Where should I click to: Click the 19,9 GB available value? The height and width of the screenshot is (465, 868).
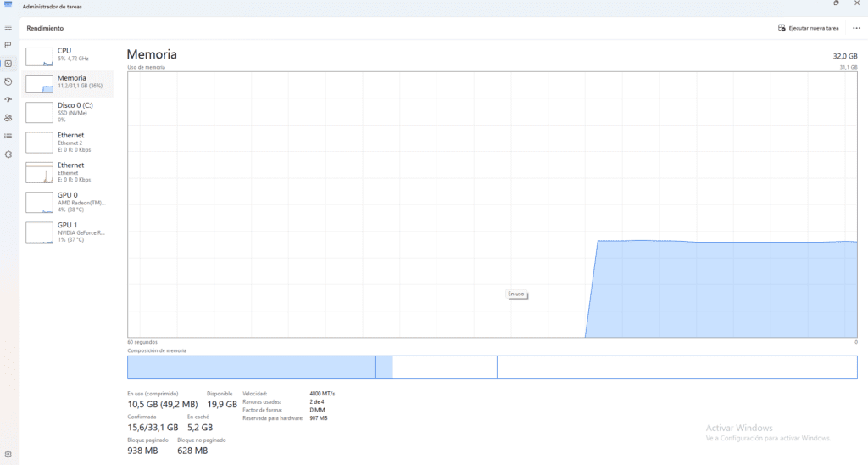pos(222,405)
